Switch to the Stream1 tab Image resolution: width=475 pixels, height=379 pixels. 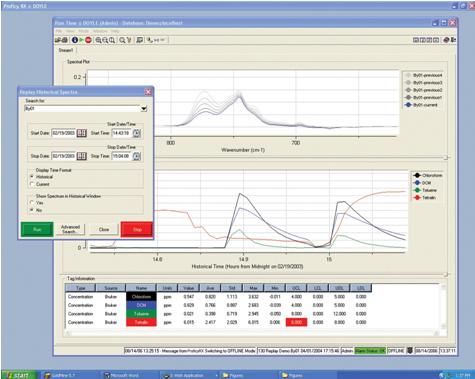[66, 50]
